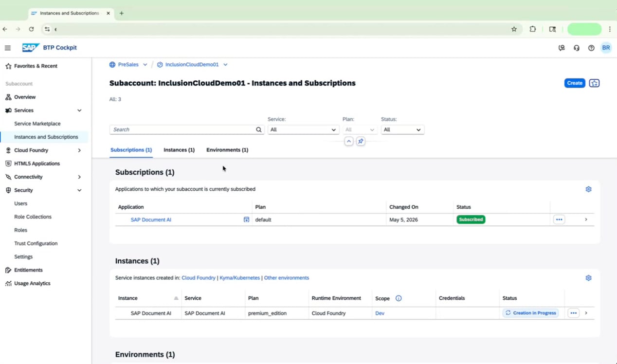Open Roles in sidebar
Screen dimensions: 617x364
pos(20,230)
